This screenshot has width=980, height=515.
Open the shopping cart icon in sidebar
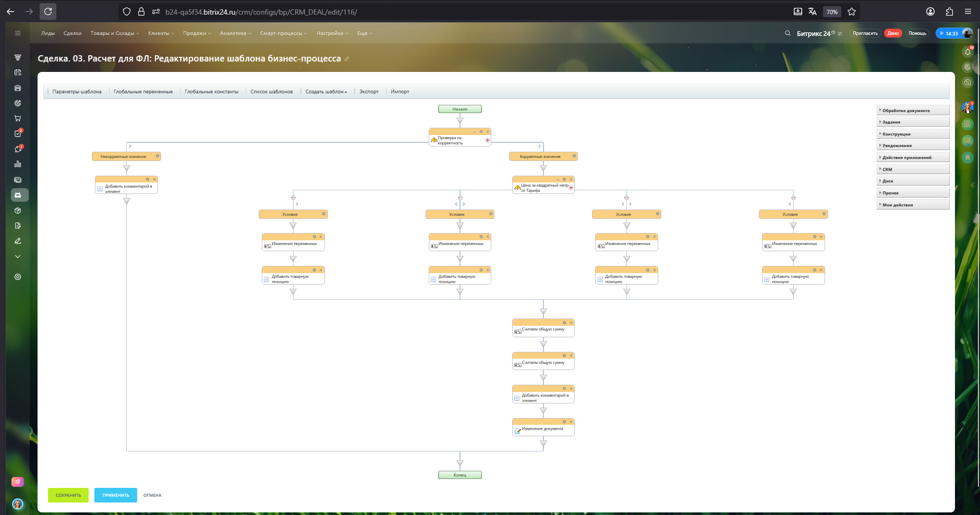(18, 118)
